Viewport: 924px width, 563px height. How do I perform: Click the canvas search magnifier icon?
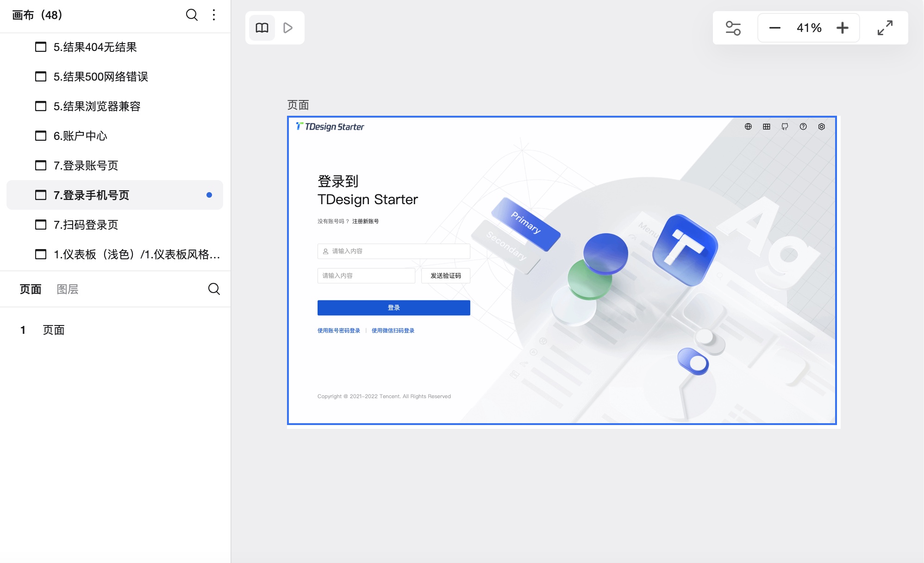pos(192,15)
